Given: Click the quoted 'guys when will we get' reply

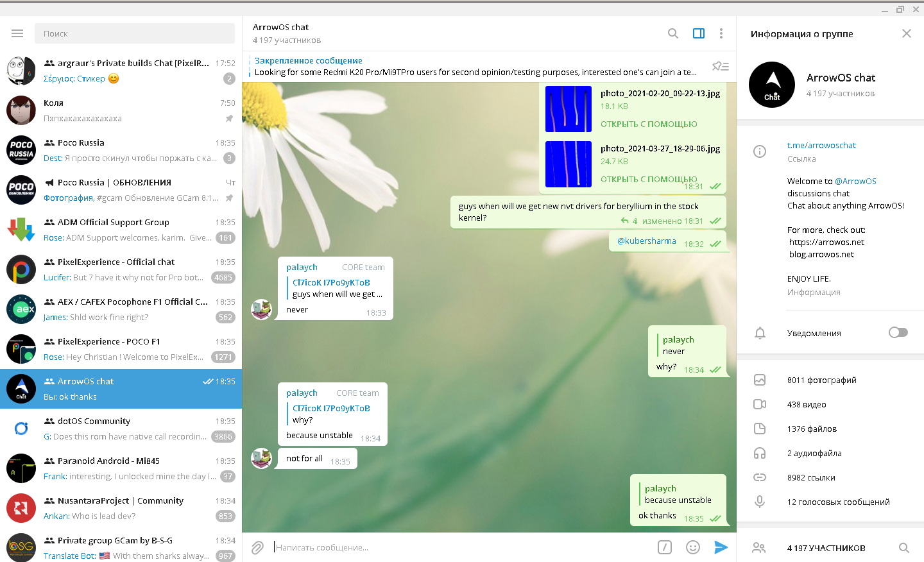Looking at the screenshot, I should click(x=336, y=288).
